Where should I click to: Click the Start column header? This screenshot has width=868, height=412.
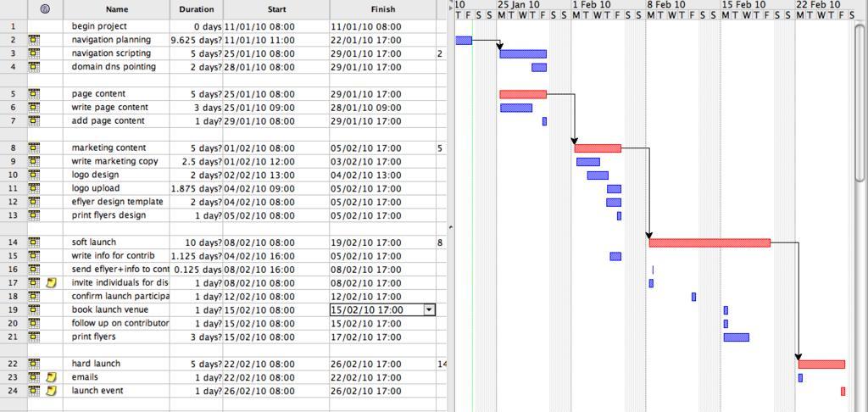click(276, 9)
